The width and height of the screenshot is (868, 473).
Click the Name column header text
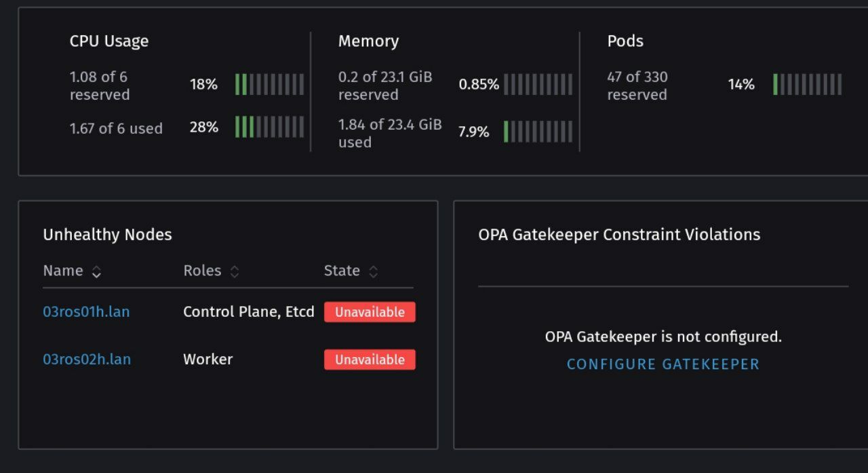(x=63, y=271)
